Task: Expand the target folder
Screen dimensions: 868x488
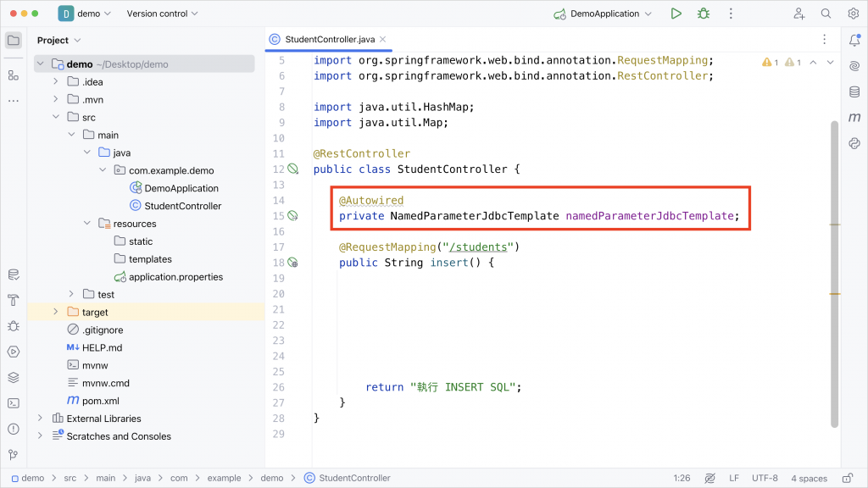Action: click(55, 312)
